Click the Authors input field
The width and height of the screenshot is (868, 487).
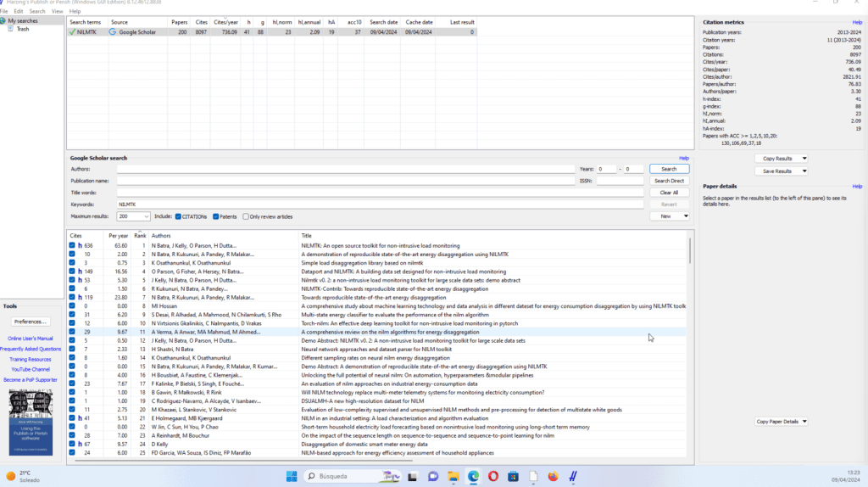(x=346, y=169)
